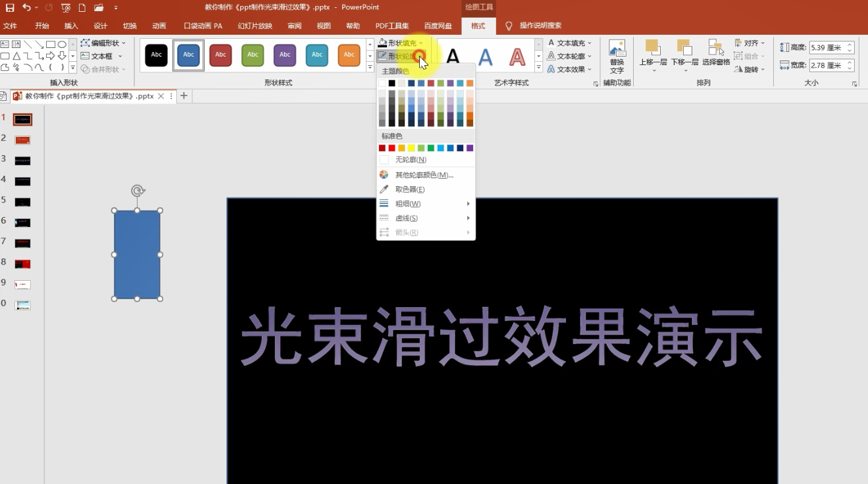Start slideshow from beginning icon
Image resolution: width=868 pixels, height=484 pixels.
tap(66, 8)
